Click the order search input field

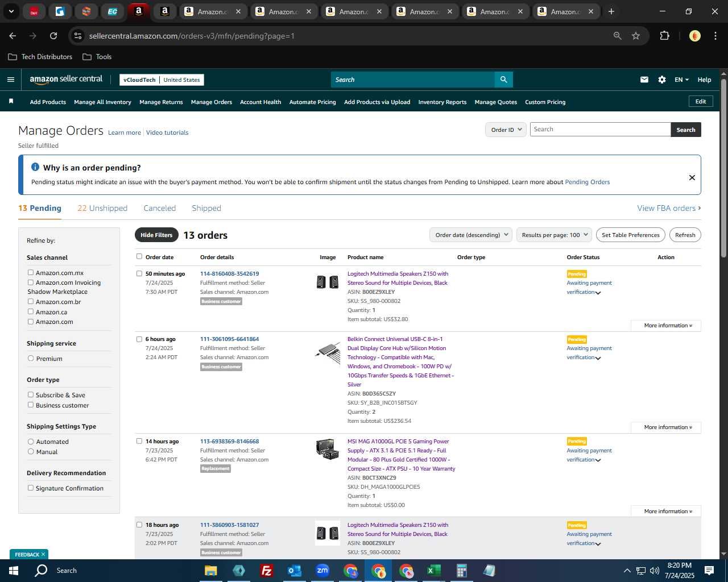600,130
